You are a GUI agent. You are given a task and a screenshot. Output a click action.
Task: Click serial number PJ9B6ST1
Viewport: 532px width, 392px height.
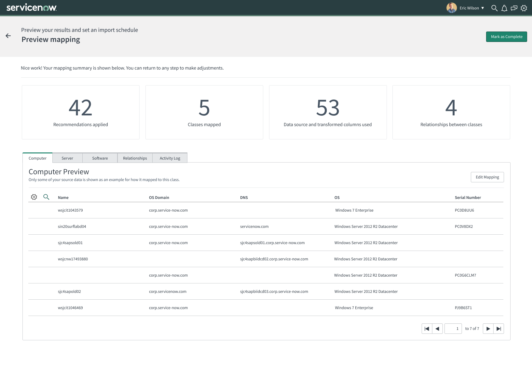click(x=463, y=308)
